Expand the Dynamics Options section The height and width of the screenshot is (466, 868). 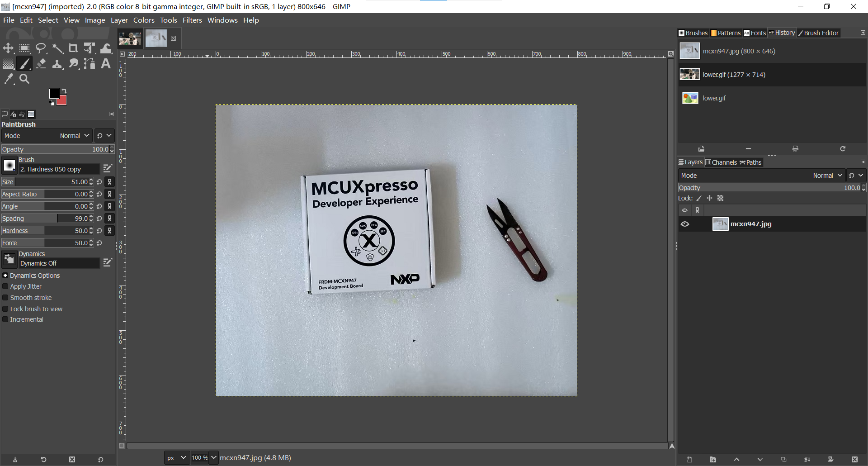[x=5, y=276]
